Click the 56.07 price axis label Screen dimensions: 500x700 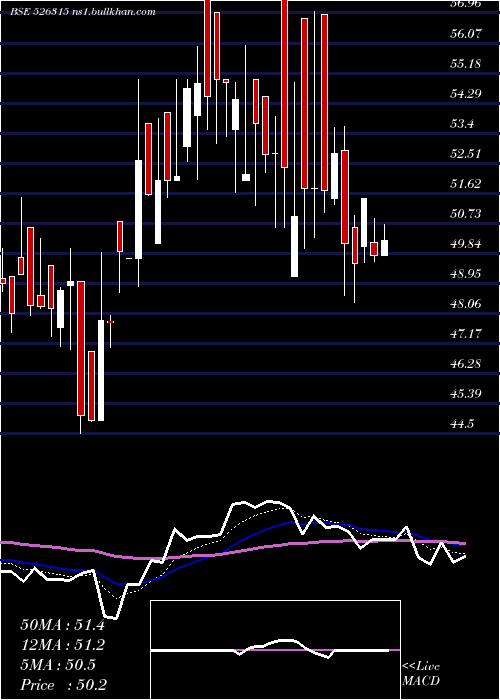click(466, 33)
